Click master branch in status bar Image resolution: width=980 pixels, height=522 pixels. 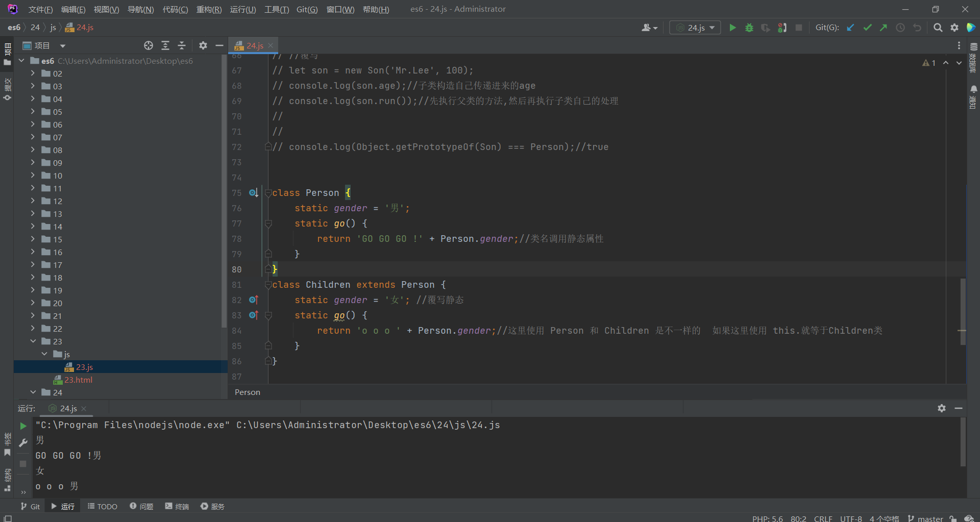[925, 518]
